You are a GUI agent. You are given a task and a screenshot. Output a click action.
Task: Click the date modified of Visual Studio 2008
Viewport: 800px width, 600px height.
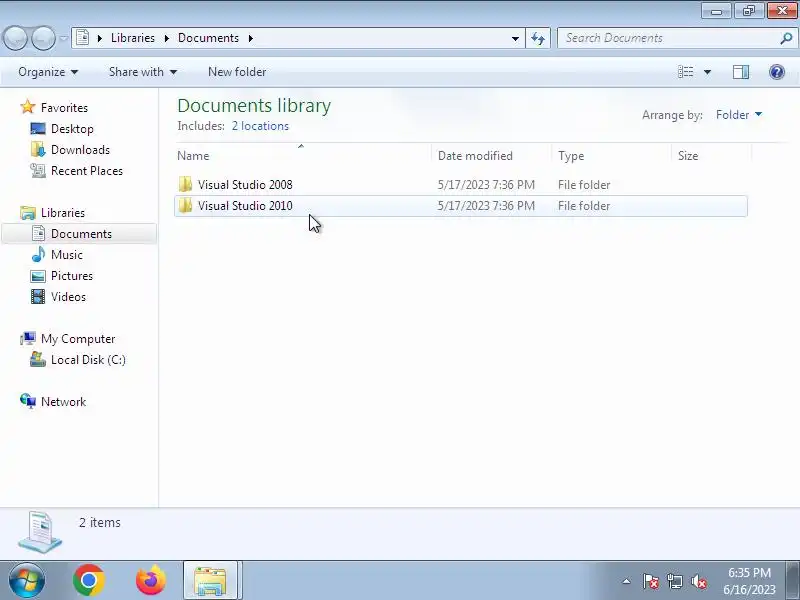(486, 185)
